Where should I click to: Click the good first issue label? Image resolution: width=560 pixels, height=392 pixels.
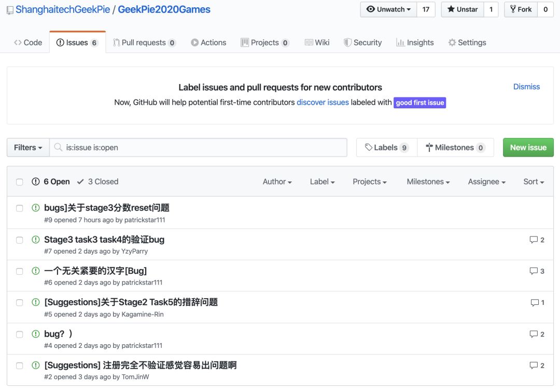[x=419, y=103]
